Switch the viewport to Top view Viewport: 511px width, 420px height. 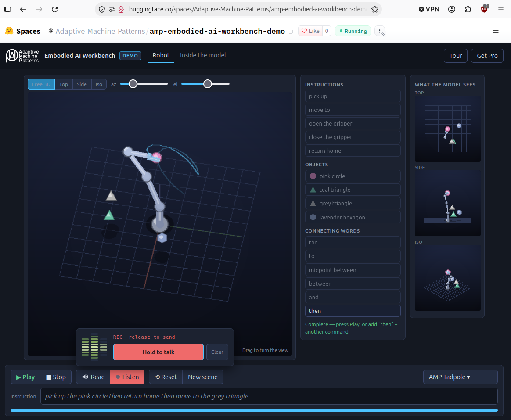[64, 84]
